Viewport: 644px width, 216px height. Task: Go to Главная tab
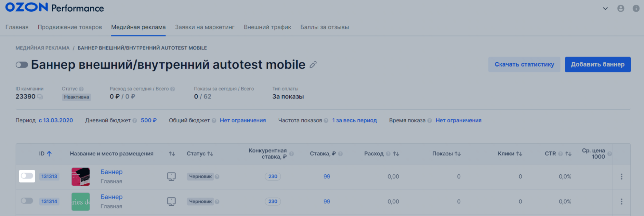17,27
